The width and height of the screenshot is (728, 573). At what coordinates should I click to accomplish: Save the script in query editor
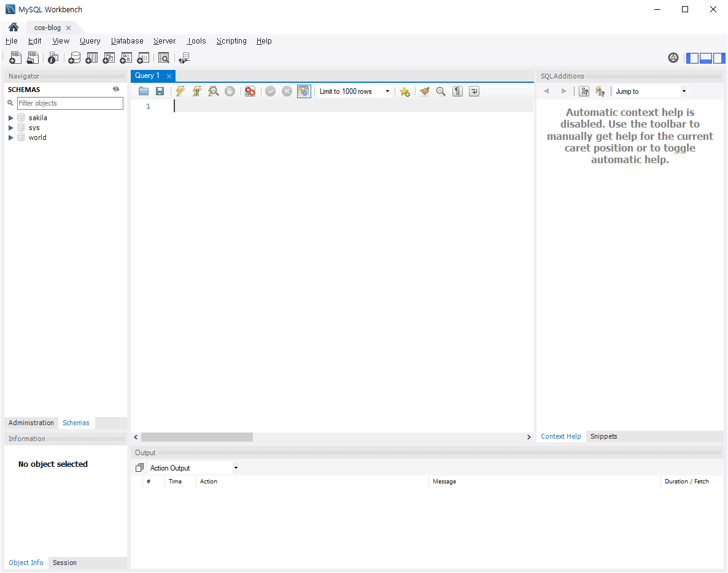tap(160, 91)
